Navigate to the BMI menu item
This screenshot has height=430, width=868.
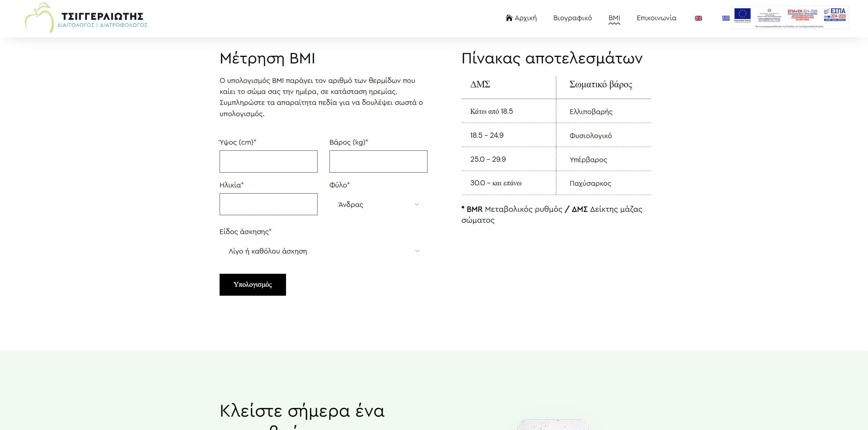615,17
